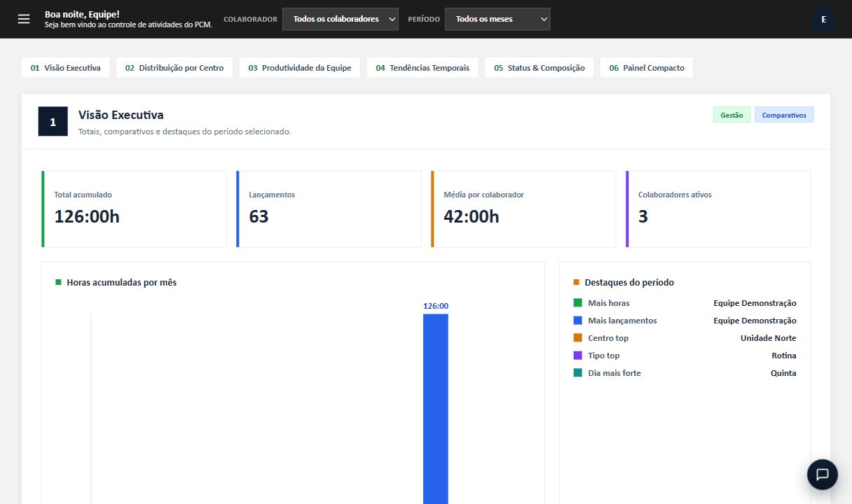The image size is (852, 504).
Task: Click the 42:00h average value
Action: tap(472, 216)
